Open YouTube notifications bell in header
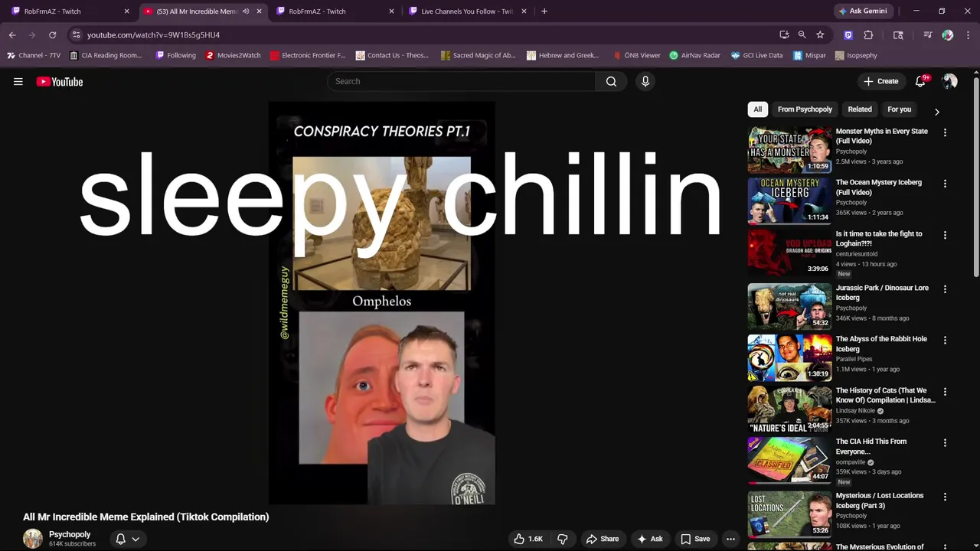The height and width of the screenshot is (551, 980). click(x=921, y=81)
